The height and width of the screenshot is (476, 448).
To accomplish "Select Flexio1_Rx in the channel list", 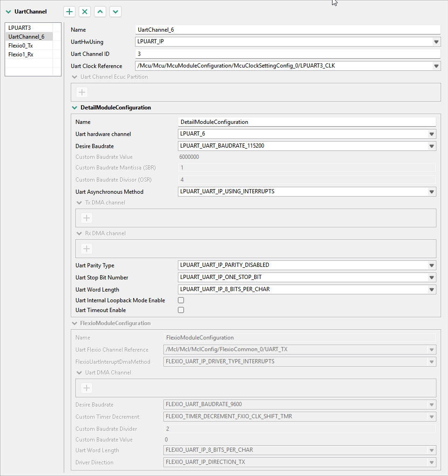I will pos(21,54).
